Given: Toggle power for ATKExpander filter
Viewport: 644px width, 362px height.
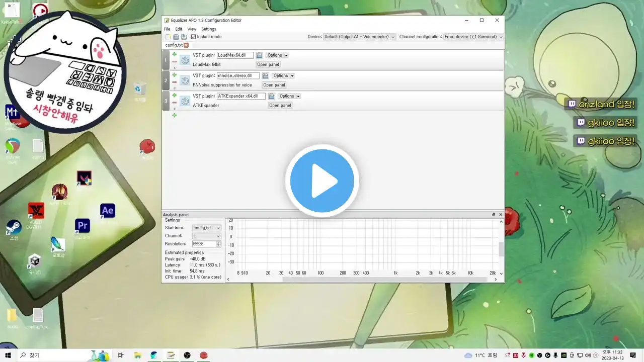Looking at the screenshot, I should click(185, 101).
